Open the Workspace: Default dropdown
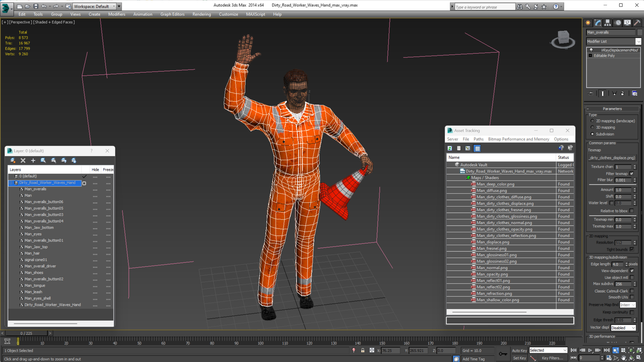The height and width of the screenshot is (362, 644). (x=95, y=7)
